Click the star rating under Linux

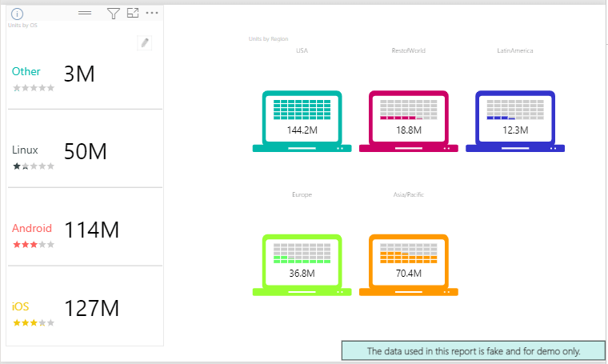point(34,166)
